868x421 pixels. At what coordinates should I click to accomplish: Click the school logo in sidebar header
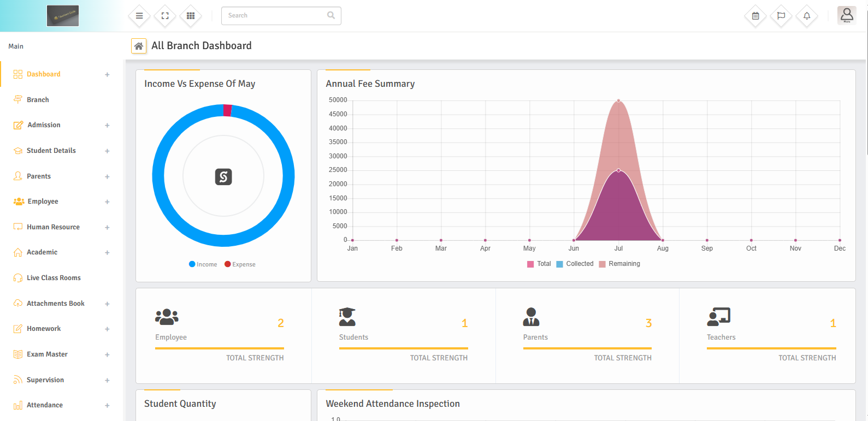(63, 16)
